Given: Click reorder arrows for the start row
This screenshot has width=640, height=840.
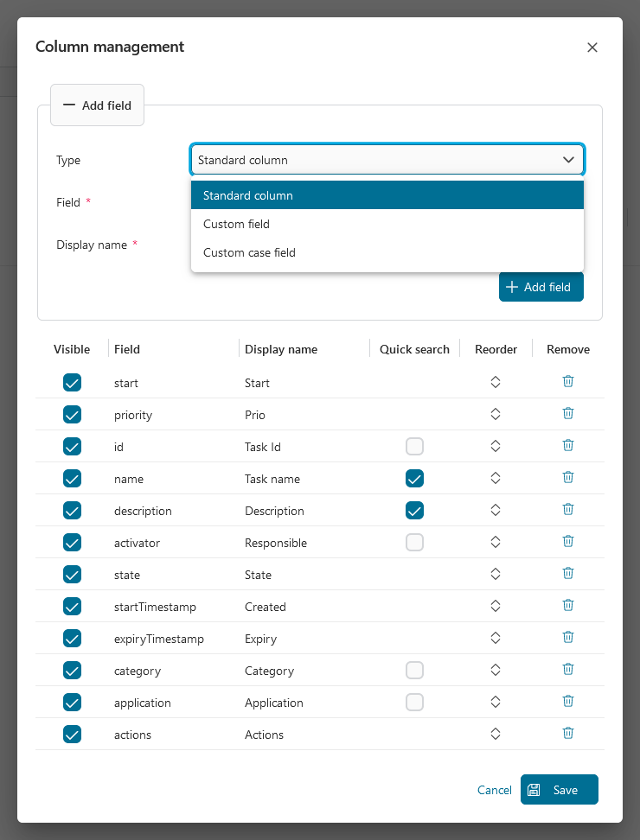Looking at the screenshot, I should click(496, 382).
